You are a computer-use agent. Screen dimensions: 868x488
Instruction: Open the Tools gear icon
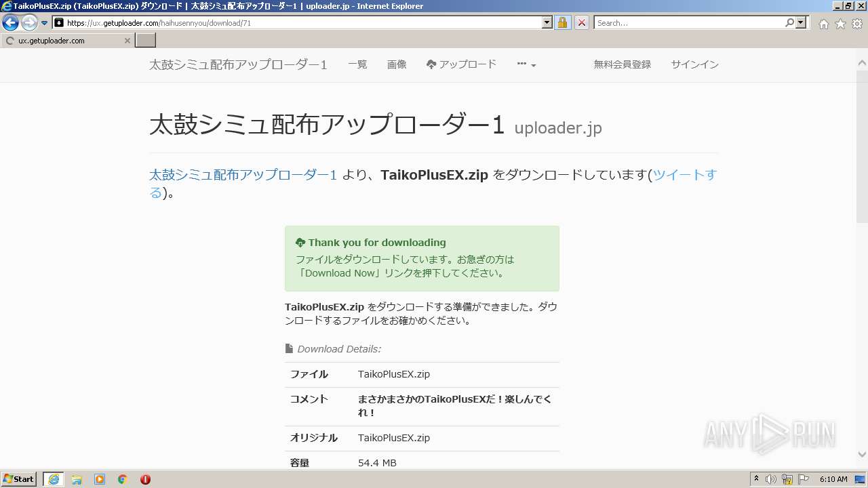(857, 24)
